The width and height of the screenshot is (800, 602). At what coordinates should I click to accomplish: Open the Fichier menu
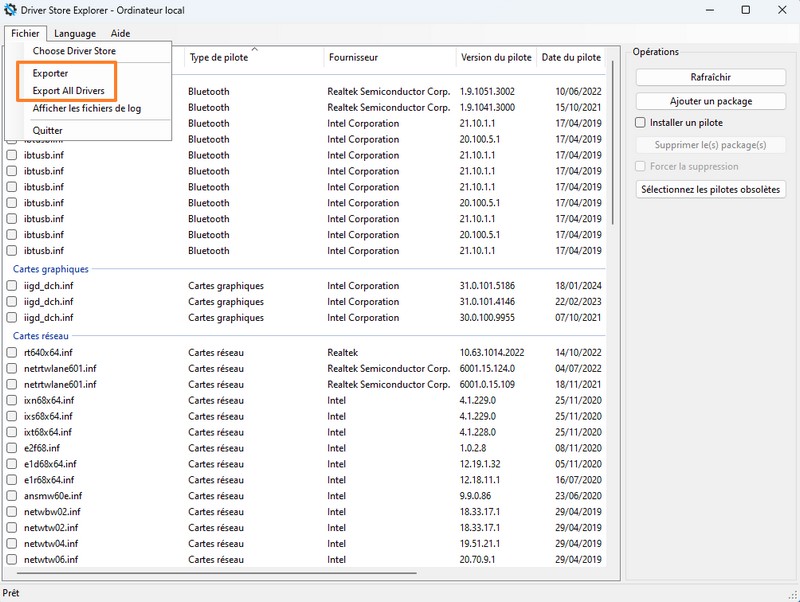click(x=25, y=33)
